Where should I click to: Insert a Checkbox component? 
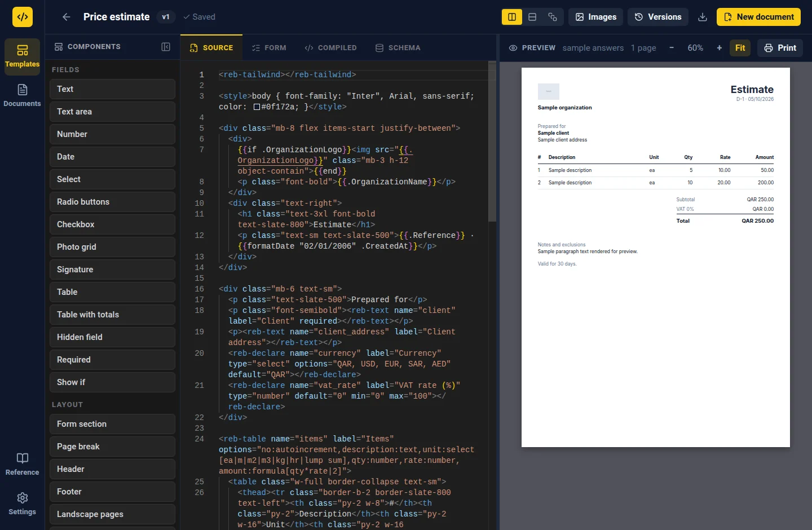(112, 224)
